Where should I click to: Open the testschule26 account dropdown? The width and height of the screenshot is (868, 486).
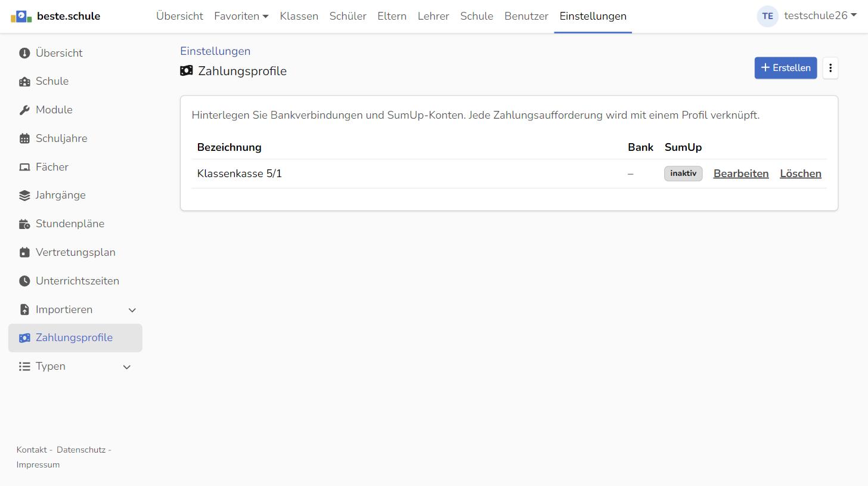tap(820, 16)
